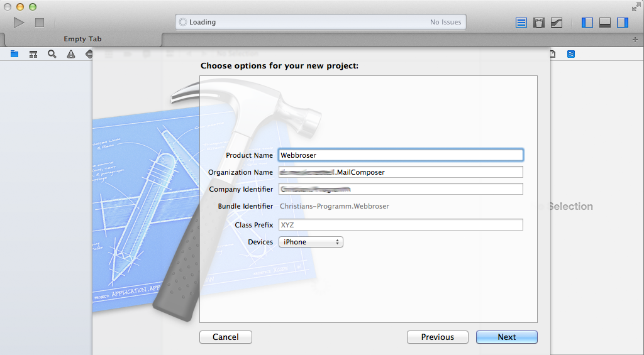Click the Stop button in toolbar
Viewport: 644px width, 355px height.
pyautogui.click(x=40, y=23)
